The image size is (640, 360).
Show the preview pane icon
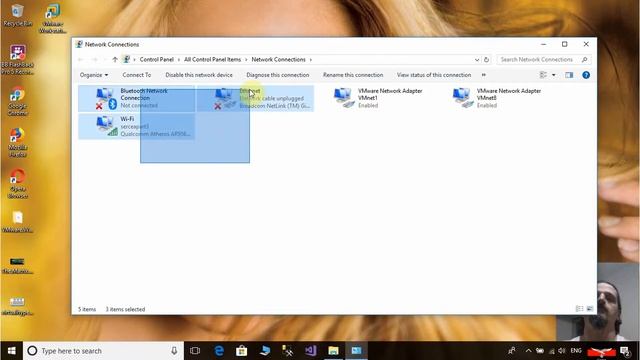tap(569, 75)
